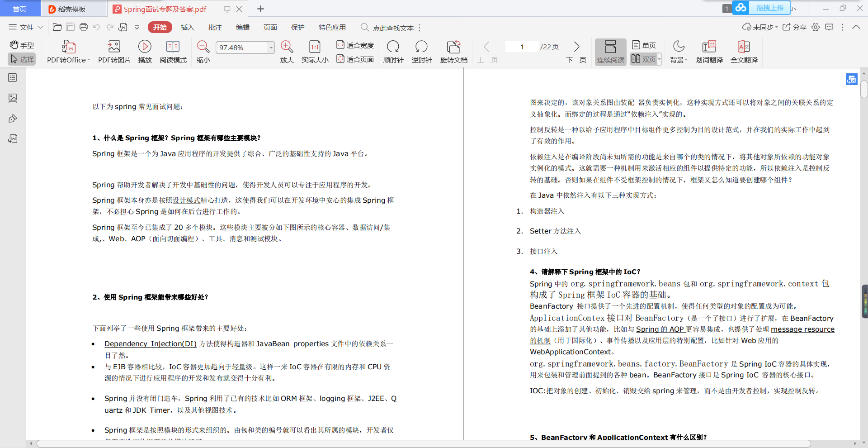
Task: Open the 插入 ribbon tab
Action: [x=187, y=27]
